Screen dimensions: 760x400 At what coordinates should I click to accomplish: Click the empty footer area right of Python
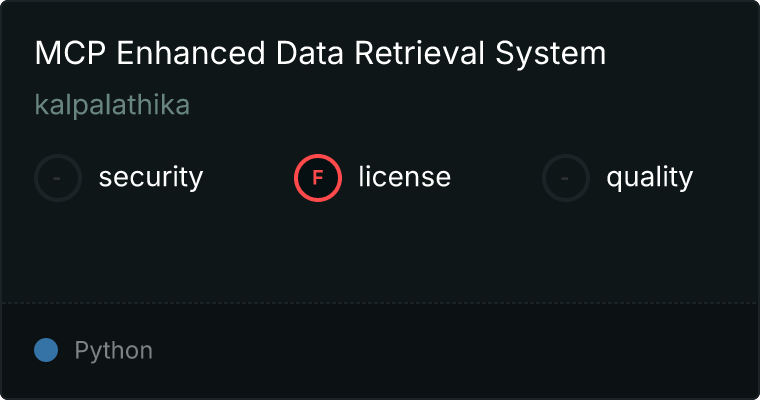click(450, 350)
